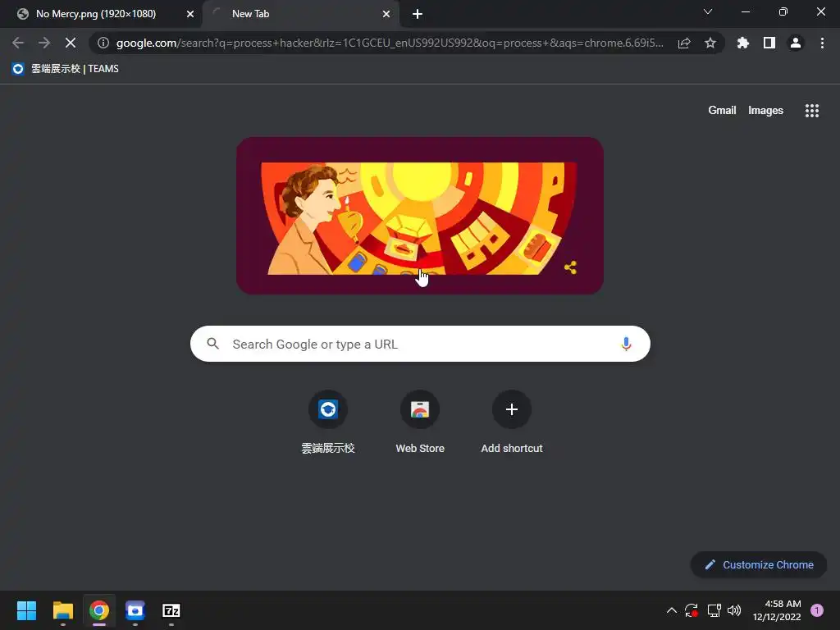Screen dimensions: 840x630
Task: Click the browser back arrow
Action: click(18, 43)
